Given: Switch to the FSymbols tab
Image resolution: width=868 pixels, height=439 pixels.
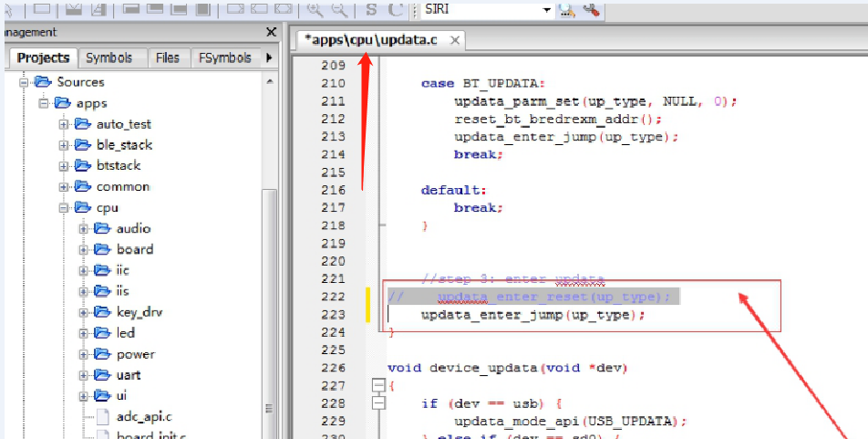Looking at the screenshot, I should coord(224,57).
